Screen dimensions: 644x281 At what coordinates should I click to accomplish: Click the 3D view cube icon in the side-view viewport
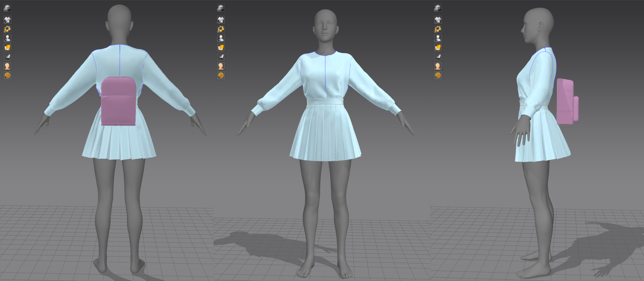coord(438,8)
